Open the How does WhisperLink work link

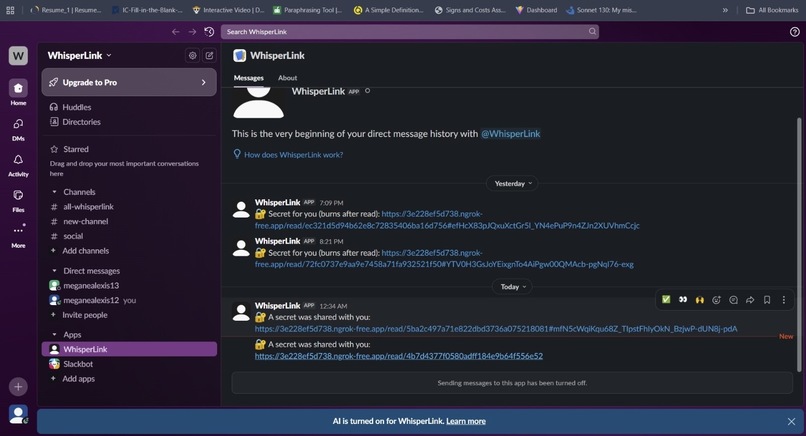pos(293,155)
